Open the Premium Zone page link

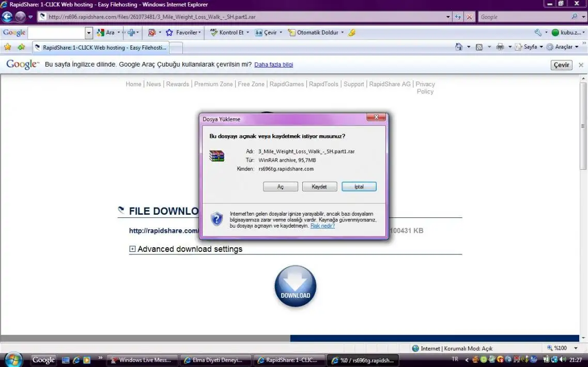(213, 84)
